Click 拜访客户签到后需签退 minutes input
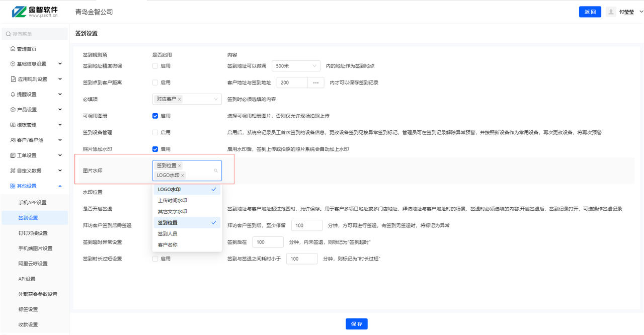 pyautogui.click(x=307, y=225)
